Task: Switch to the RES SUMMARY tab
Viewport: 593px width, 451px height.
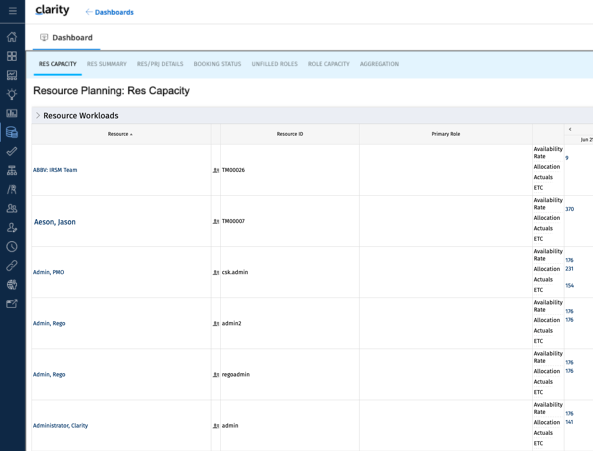Action: click(x=107, y=64)
